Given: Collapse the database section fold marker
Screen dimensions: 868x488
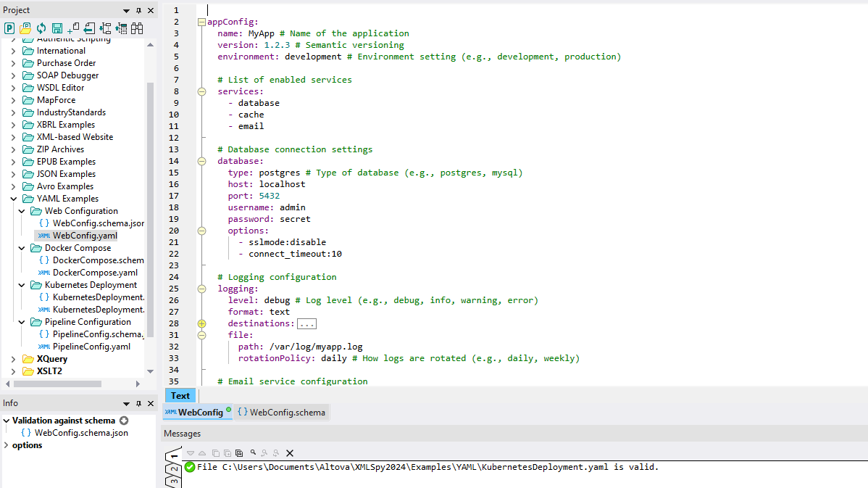Looking at the screenshot, I should point(201,161).
